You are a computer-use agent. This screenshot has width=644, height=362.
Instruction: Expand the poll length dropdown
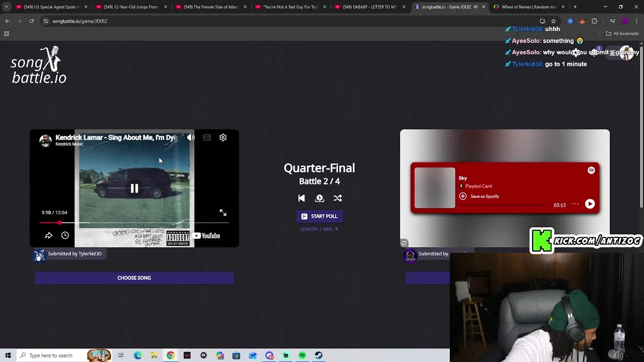[x=319, y=229]
